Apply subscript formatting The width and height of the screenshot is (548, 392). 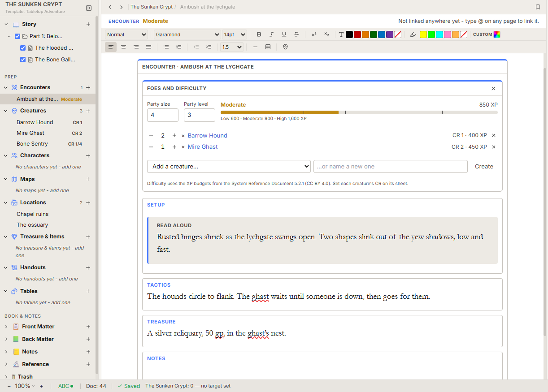point(326,34)
